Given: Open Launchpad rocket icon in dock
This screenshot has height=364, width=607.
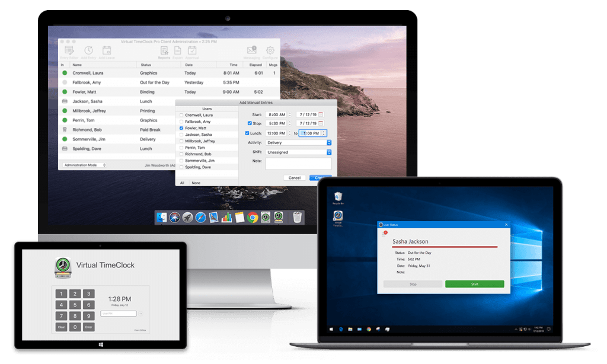Looking at the screenshot, I should coord(187,218).
